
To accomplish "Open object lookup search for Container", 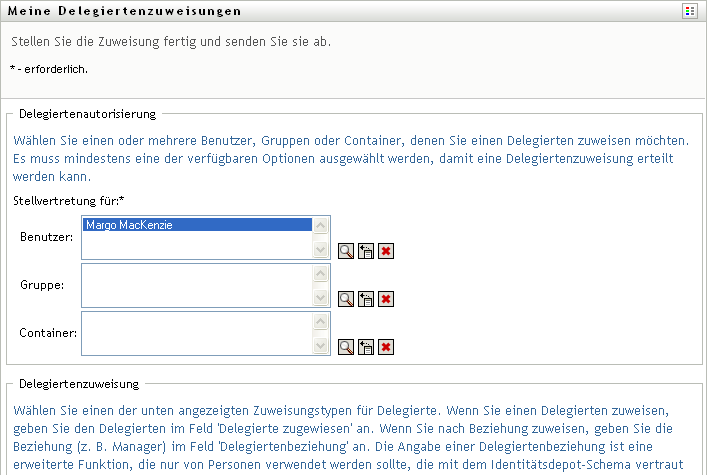I will pyautogui.click(x=346, y=347).
